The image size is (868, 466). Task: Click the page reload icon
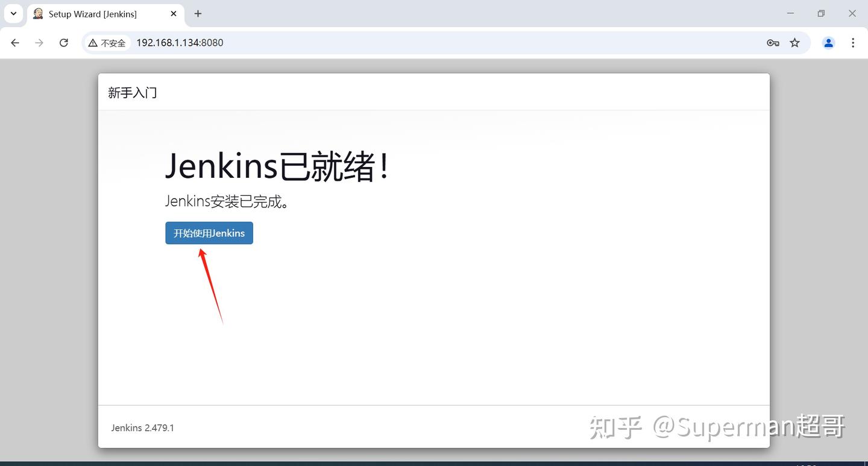tap(63, 43)
